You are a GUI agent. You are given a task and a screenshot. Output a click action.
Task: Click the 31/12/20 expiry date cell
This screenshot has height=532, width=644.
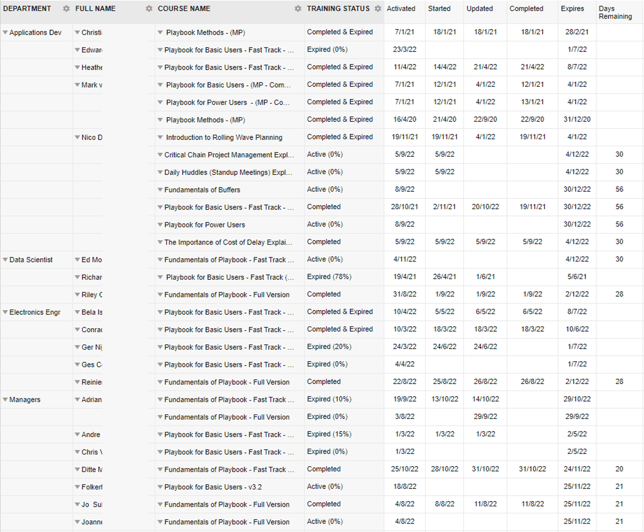click(577, 120)
